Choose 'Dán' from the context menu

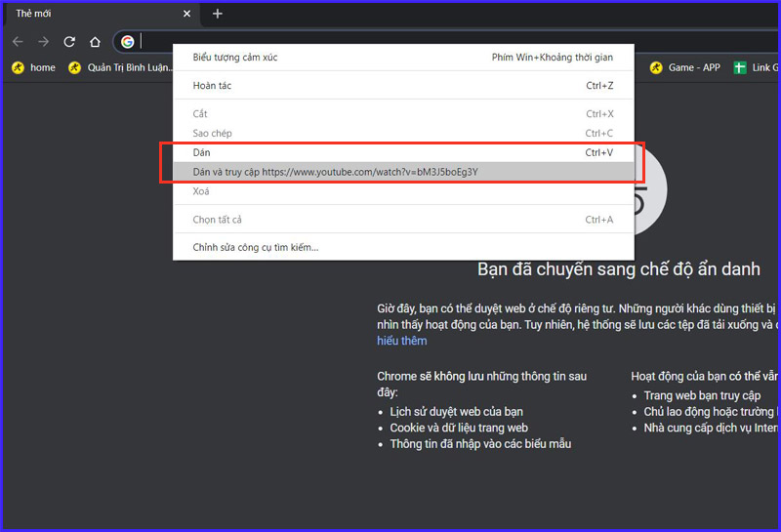[x=403, y=152]
